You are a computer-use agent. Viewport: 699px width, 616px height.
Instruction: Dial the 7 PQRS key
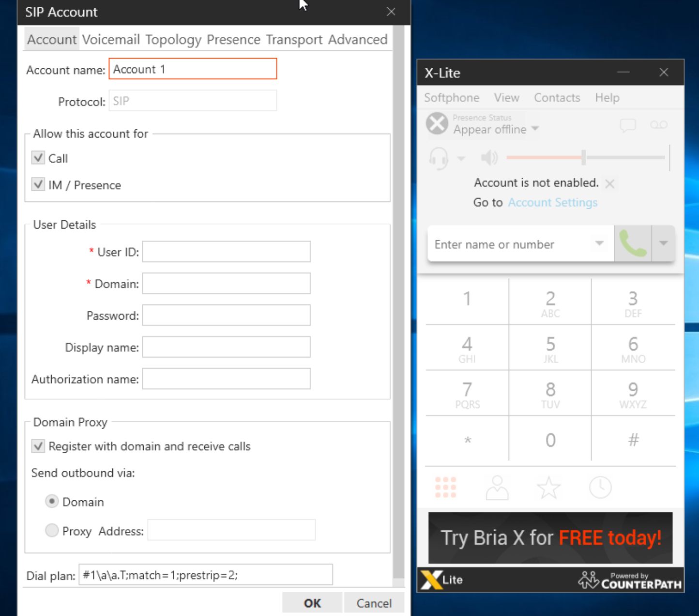(467, 393)
